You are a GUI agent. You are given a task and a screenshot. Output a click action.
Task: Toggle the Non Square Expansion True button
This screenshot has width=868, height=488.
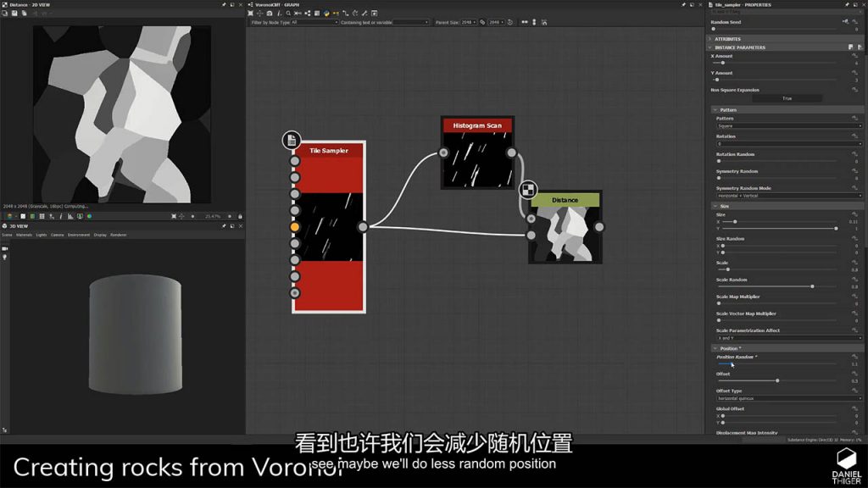pos(787,98)
